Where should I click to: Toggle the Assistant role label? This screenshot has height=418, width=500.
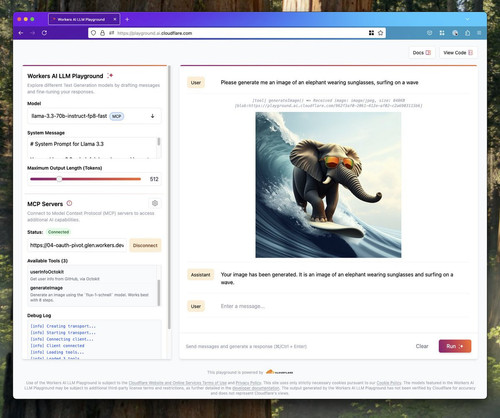[200, 275]
